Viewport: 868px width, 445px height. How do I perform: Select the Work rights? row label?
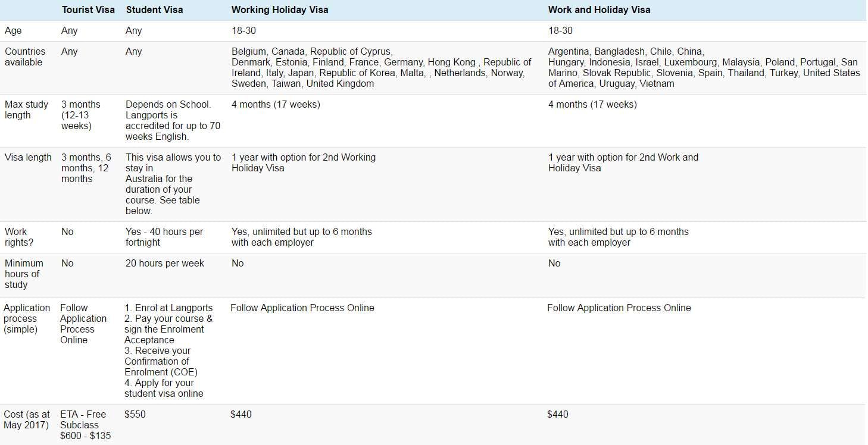[16, 237]
